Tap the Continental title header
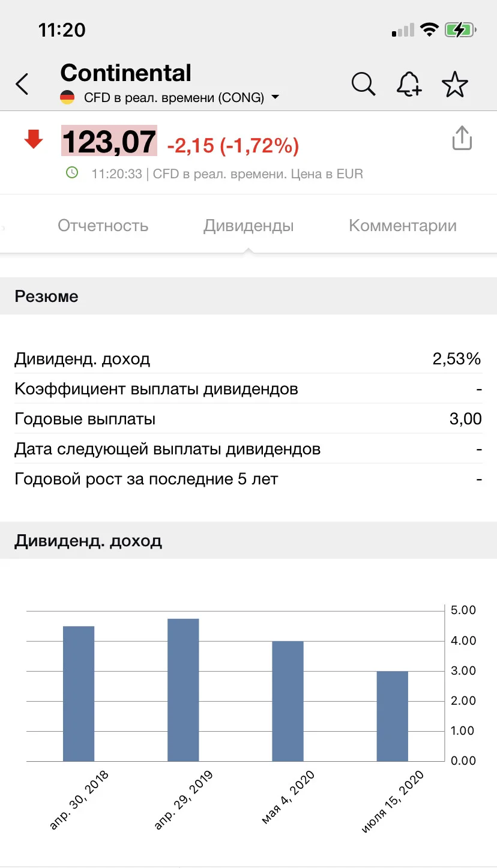Image resolution: width=497 pixels, height=868 pixels. (x=126, y=73)
